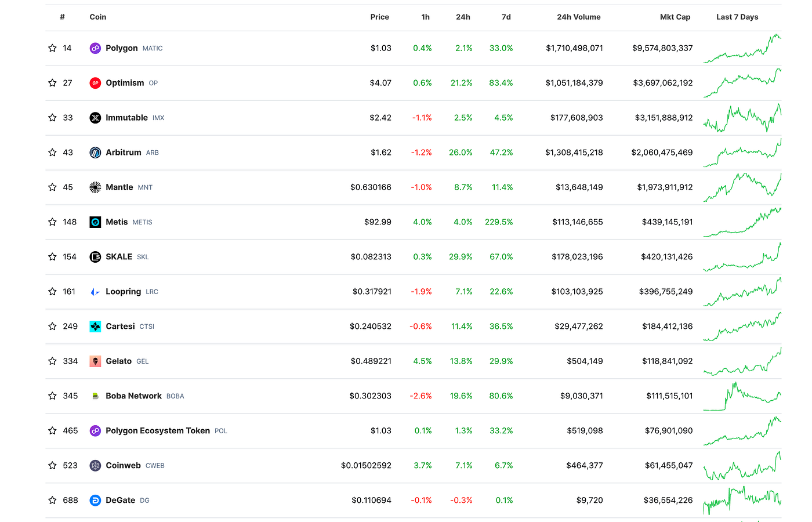Toggle the star next to Mantle
Viewport: 812px width, 522px height.
pyautogui.click(x=52, y=187)
